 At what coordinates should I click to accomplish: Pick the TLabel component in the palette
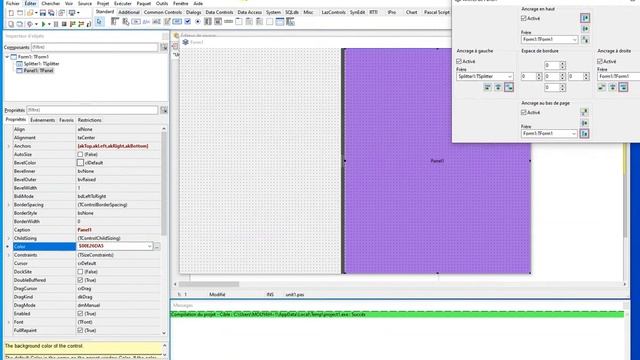pyautogui.click(x=146, y=22)
